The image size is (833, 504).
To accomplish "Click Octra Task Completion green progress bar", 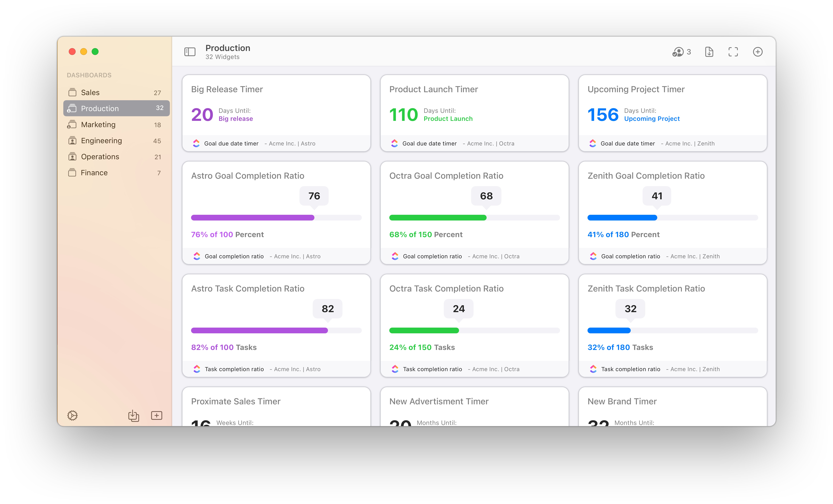I will click(x=424, y=331).
